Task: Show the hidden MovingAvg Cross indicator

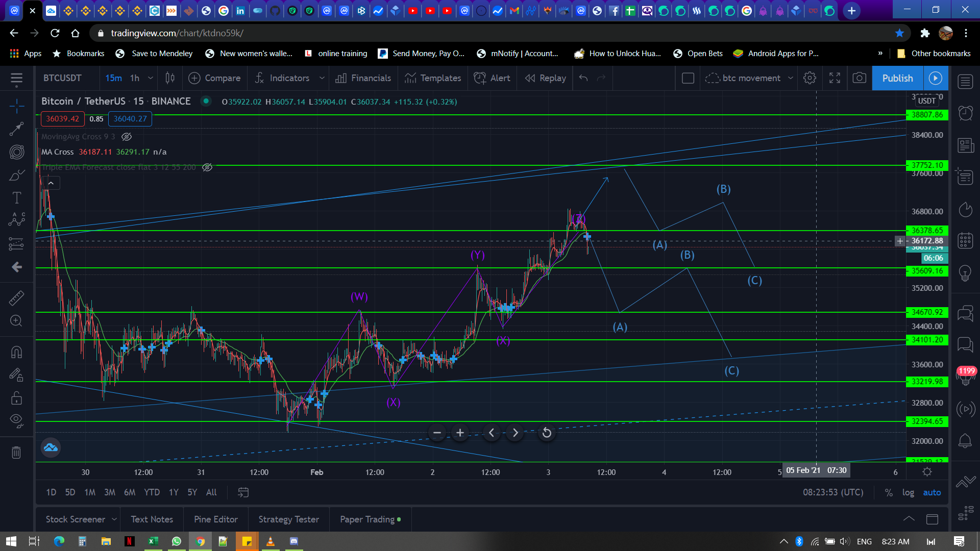Action: pyautogui.click(x=127, y=137)
